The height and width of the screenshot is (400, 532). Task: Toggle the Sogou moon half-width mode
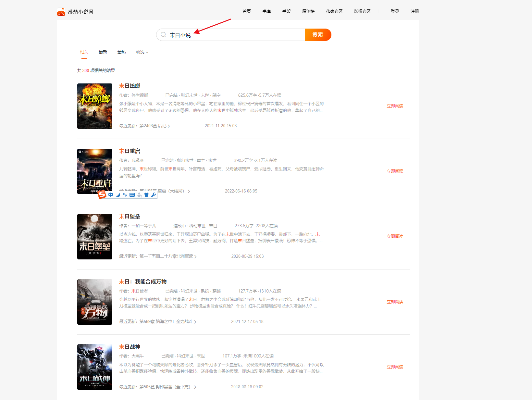(x=118, y=195)
